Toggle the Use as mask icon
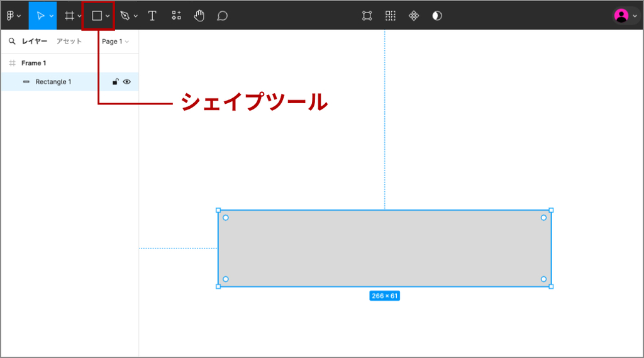Viewport: 644px width, 358px height. (x=437, y=16)
